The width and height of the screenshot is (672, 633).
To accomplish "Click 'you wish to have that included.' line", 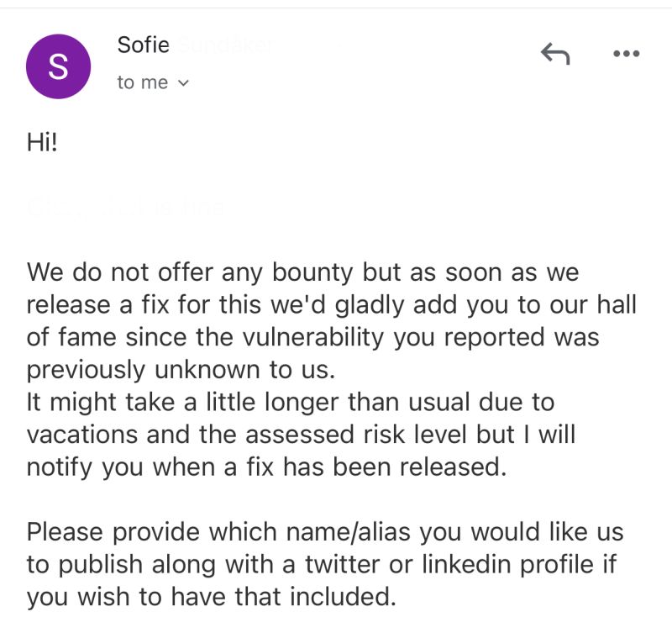I will coord(210,597).
